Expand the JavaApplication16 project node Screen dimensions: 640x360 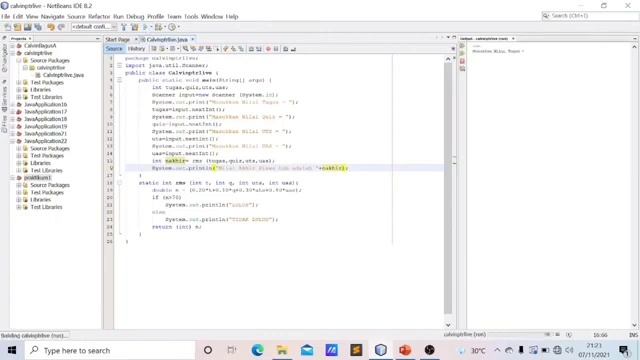[12, 104]
